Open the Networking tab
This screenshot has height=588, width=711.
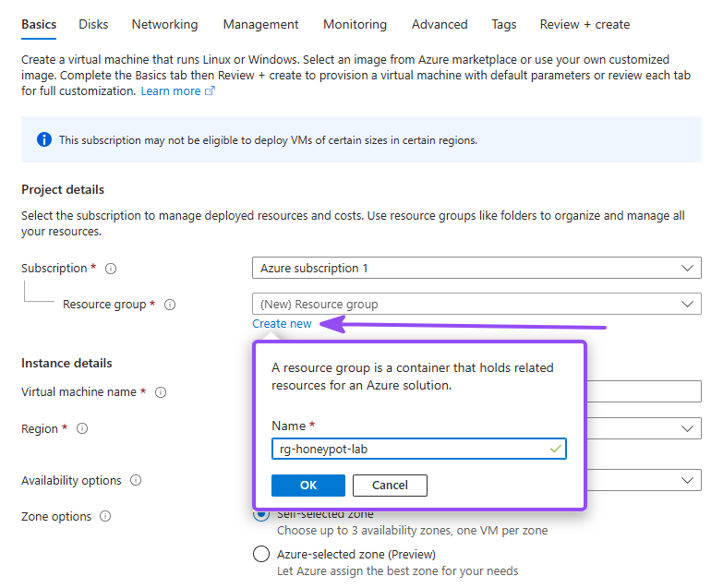tap(164, 25)
